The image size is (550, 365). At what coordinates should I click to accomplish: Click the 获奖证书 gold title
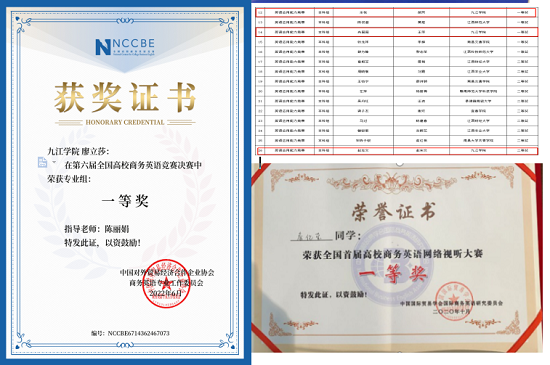pos(125,97)
